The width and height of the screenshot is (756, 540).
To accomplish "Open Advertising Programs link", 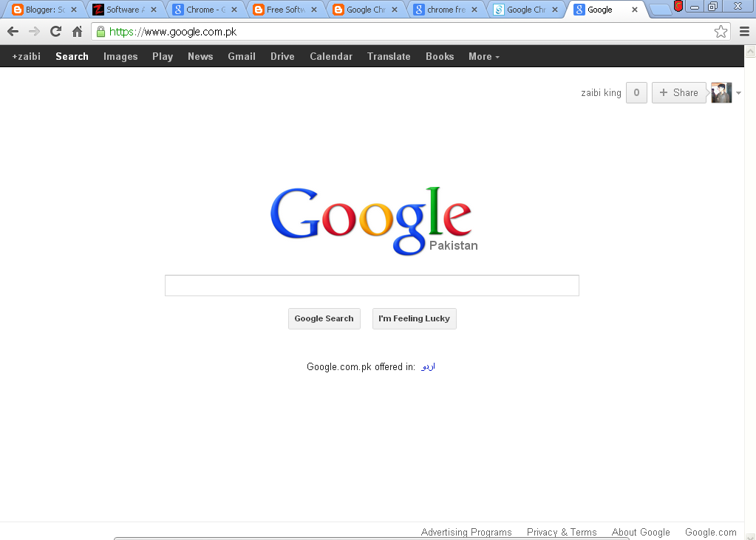I will click(x=466, y=533).
